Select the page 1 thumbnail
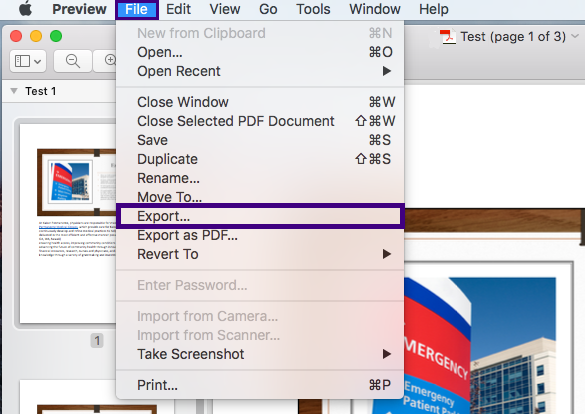This screenshot has height=414, width=585. [68, 223]
